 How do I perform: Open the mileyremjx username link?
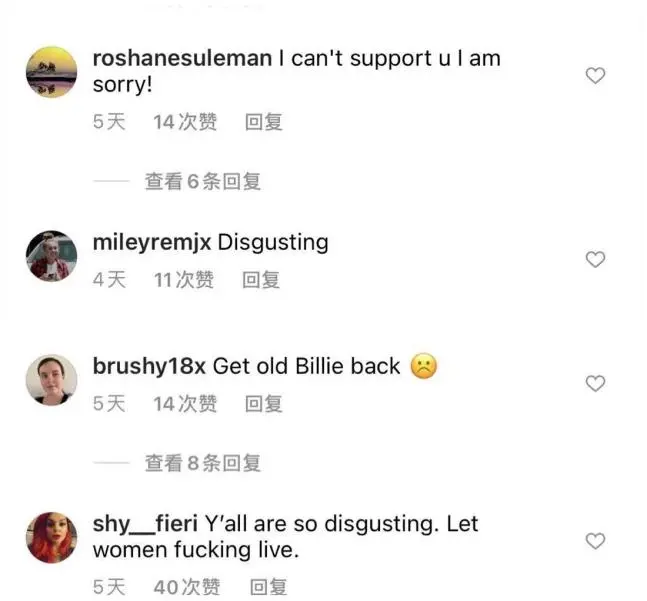click(152, 243)
